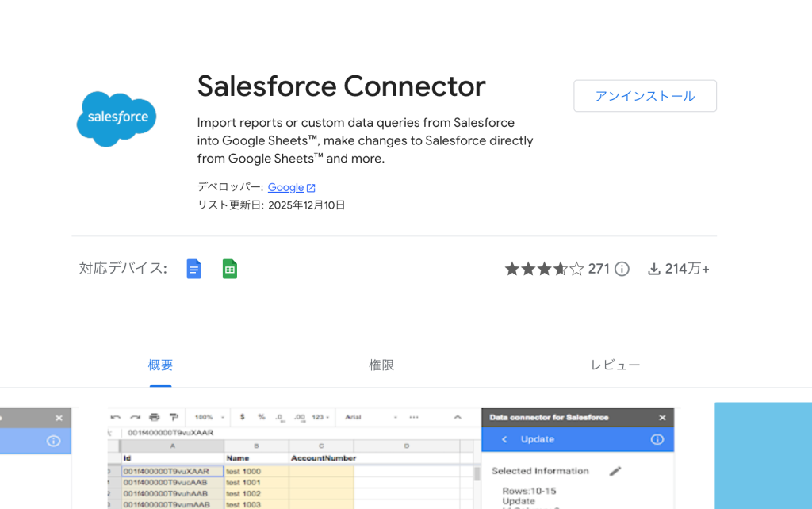Switch to the レビュー tab
The image size is (812, 509).
coord(615,365)
